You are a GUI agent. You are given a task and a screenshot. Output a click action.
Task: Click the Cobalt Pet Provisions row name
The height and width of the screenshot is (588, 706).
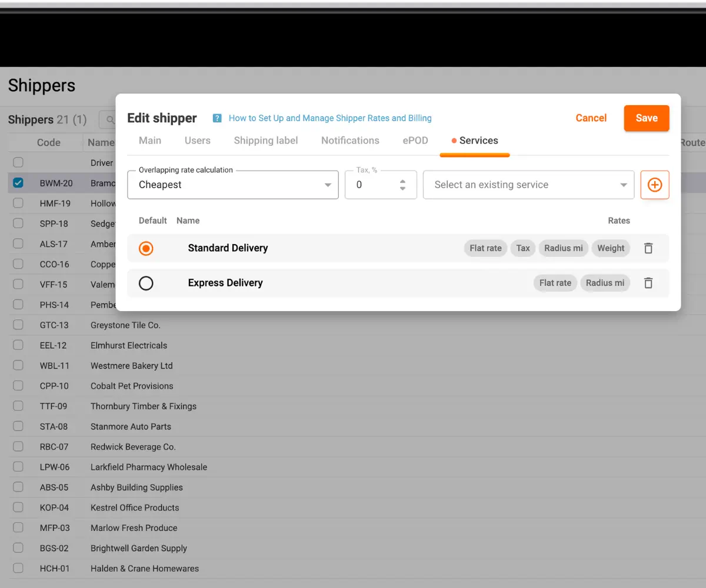pos(132,386)
